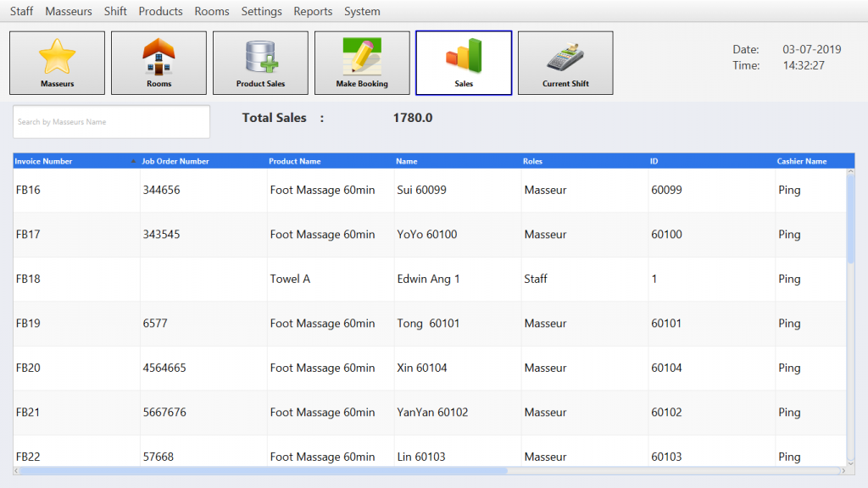Open the Reports menu
Viewport: 868px width, 488px height.
pyautogui.click(x=313, y=11)
